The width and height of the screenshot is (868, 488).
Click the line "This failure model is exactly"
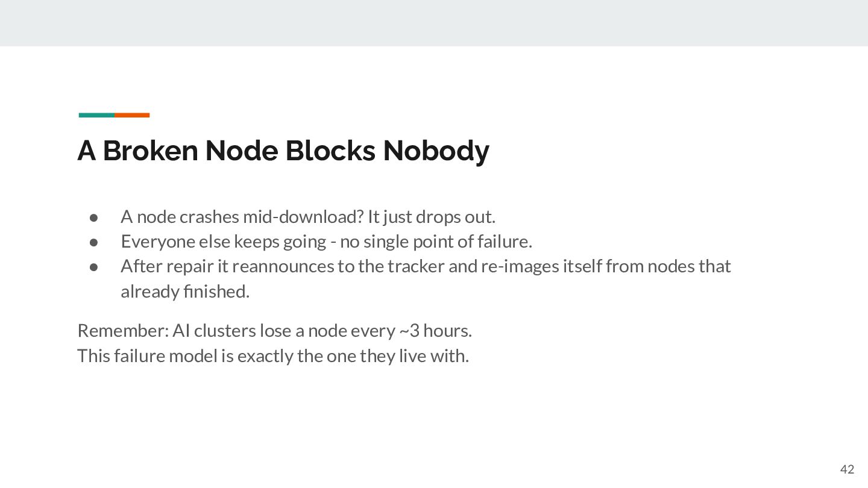[185, 356]
